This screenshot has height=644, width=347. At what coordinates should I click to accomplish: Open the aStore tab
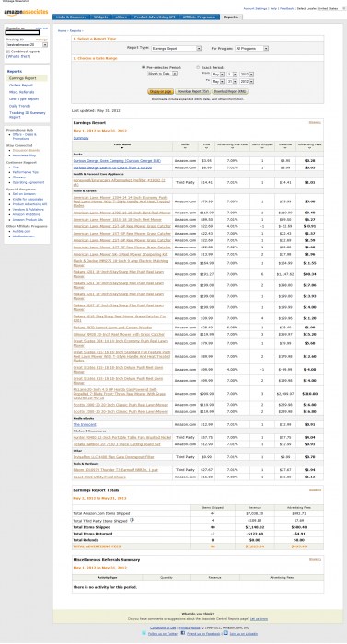121,17
